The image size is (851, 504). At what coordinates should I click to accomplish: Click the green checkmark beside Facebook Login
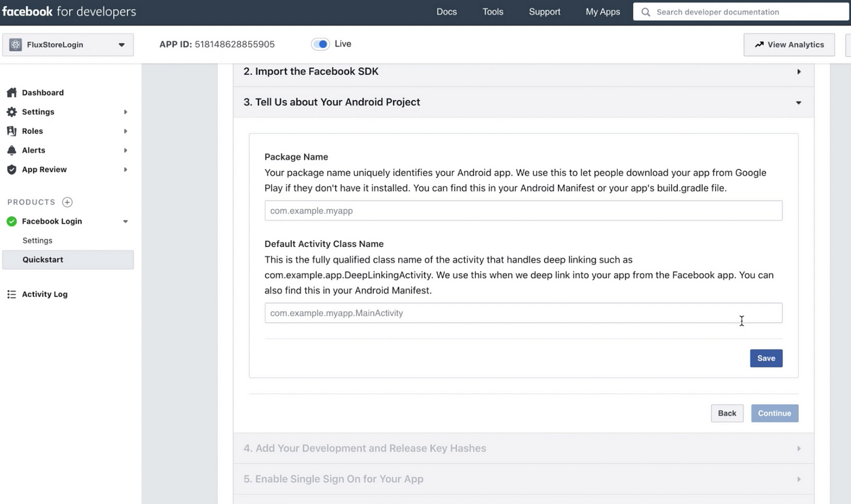[x=12, y=221]
